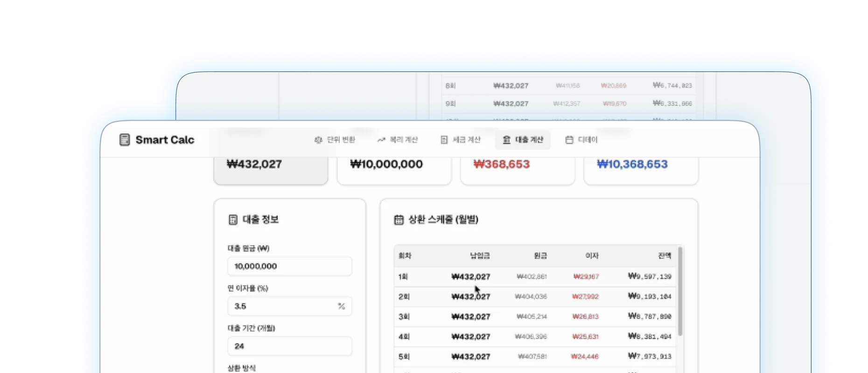868x373 pixels.
Task: Click principal ₩404,036 in 2회 row
Action: [531, 297]
